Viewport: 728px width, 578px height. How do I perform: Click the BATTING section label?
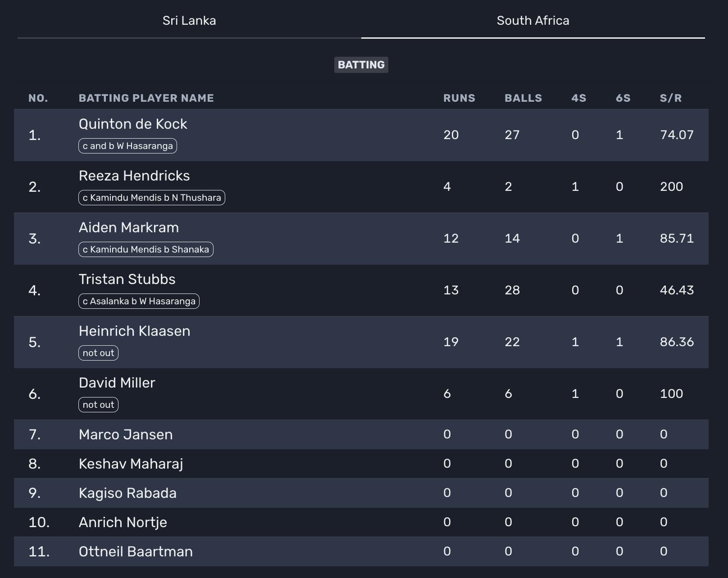tap(361, 65)
